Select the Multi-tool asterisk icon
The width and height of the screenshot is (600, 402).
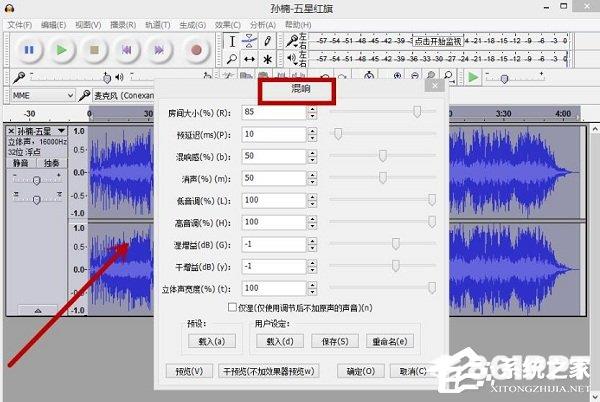(267, 59)
